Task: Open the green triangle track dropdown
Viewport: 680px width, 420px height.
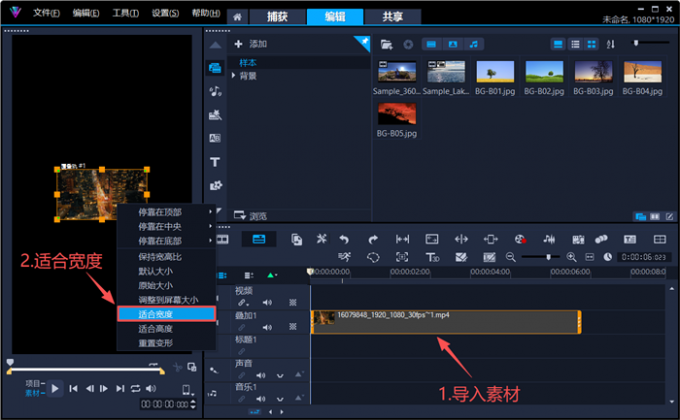Action: [272, 275]
